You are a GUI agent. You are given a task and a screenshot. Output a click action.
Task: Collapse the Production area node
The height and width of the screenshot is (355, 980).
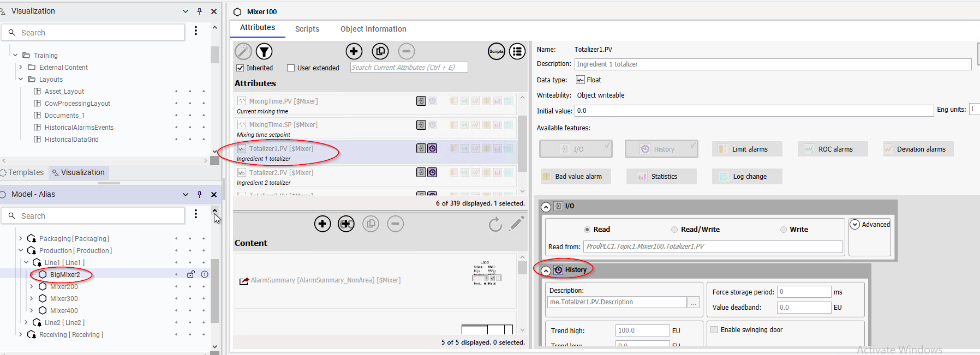(x=21, y=250)
